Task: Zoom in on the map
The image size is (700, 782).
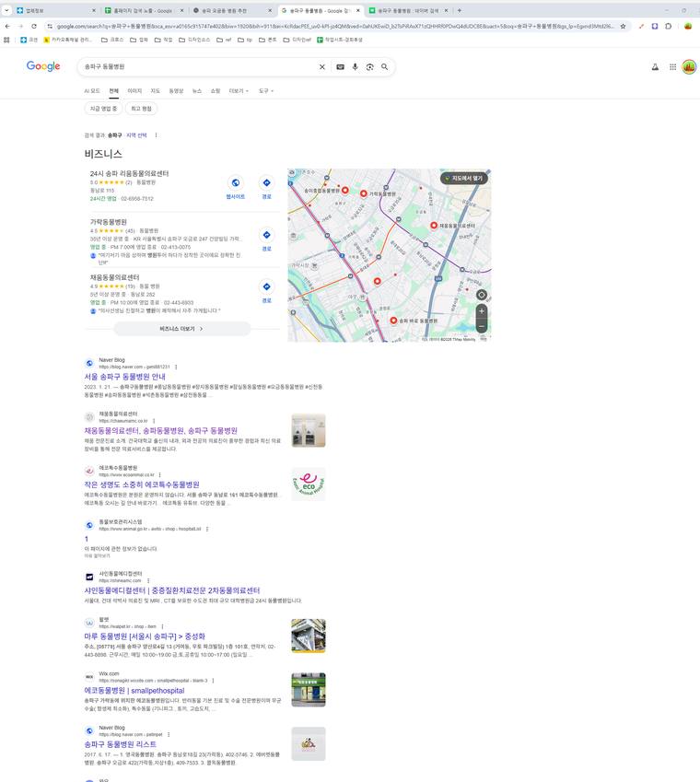Action: [481, 311]
